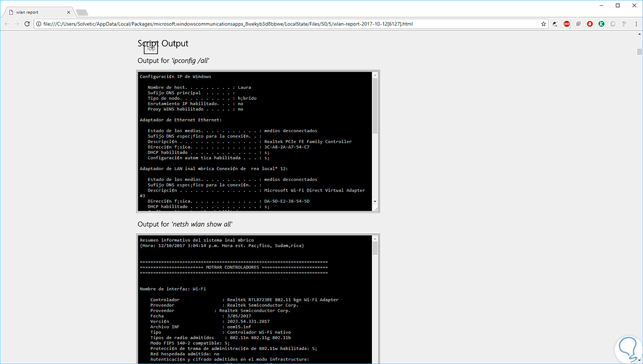Click 'Microsoft Wi-Fi Direct Virtual Adapter' text

(314, 190)
